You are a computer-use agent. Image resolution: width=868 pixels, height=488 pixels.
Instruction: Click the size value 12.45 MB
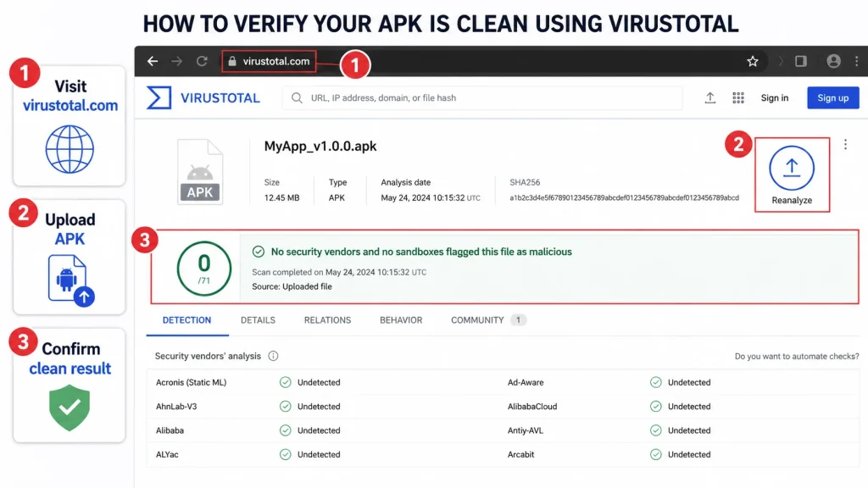click(281, 197)
